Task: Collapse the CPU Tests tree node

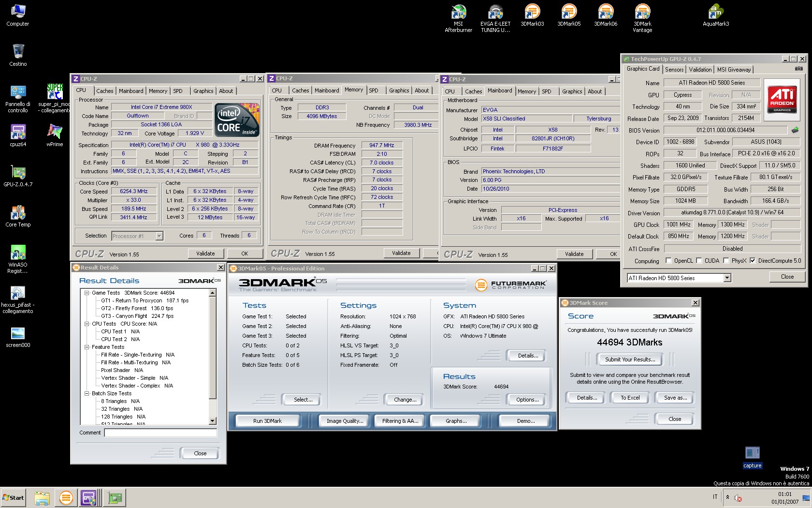Action: point(87,324)
